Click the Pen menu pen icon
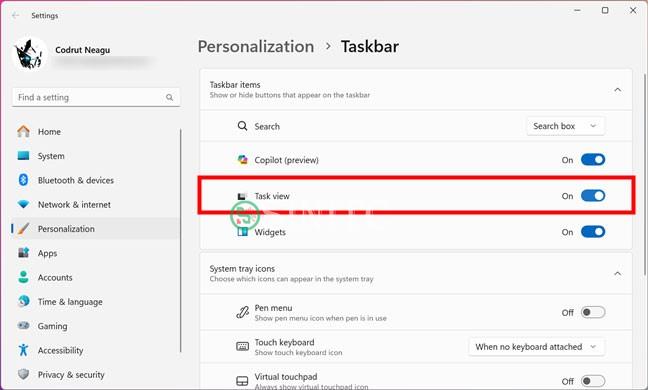 pyautogui.click(x=243, y=312)
